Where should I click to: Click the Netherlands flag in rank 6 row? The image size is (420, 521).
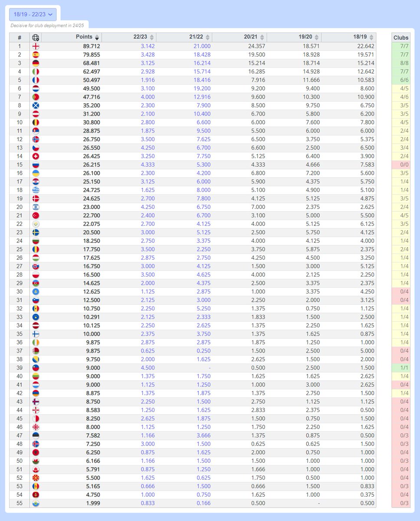[x=36, y=89]
